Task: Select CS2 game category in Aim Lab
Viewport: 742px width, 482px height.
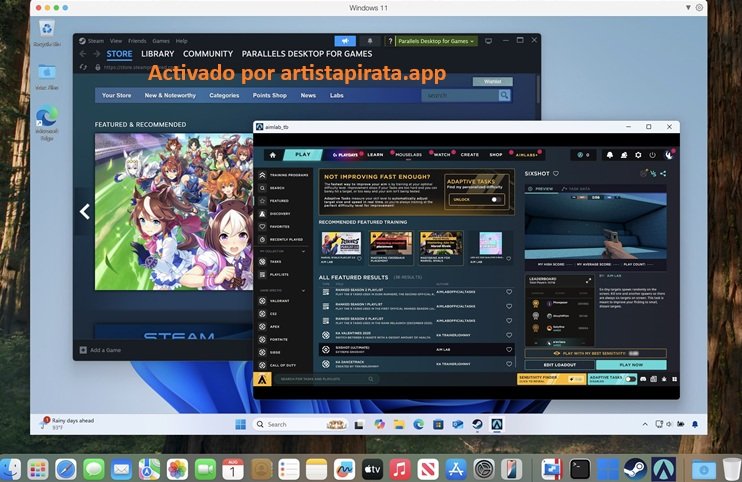Action: (268, 314)
